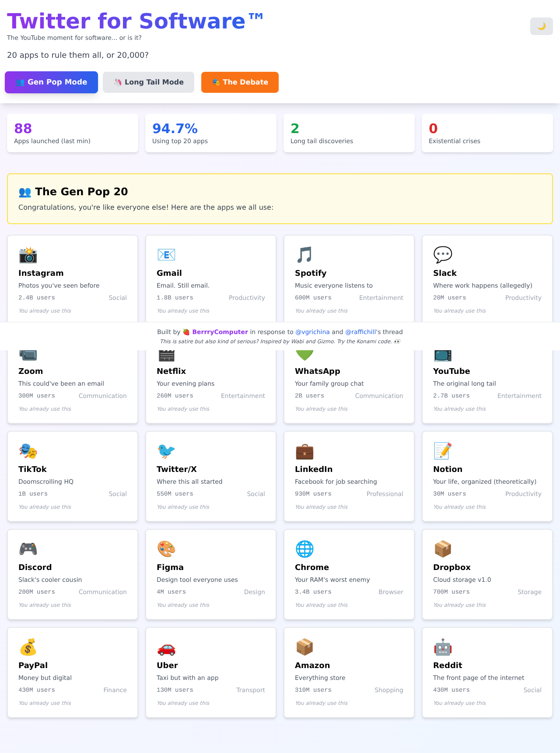
Task: Click "2.4B users" on the Instagram card
Action: coord(37,298)
